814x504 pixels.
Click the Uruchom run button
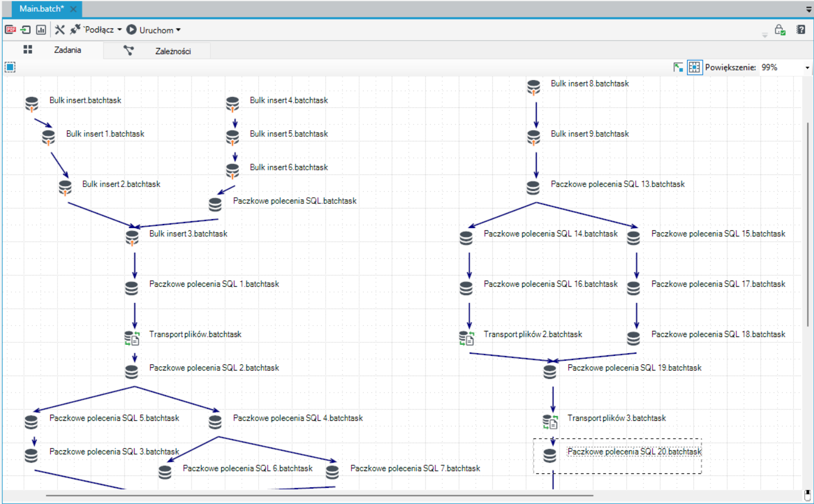[150, 30]
